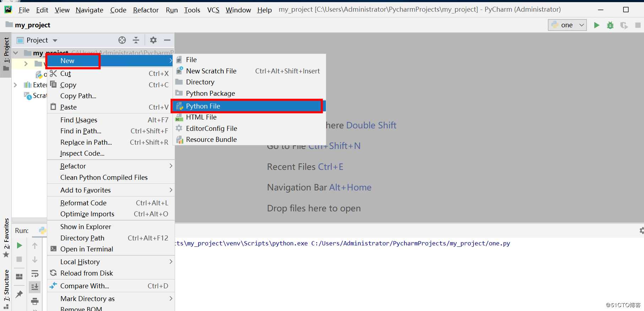This screenshot has width=644, height=311.
Task: Go down the stack trace arrow
Action: click(35, 259)
